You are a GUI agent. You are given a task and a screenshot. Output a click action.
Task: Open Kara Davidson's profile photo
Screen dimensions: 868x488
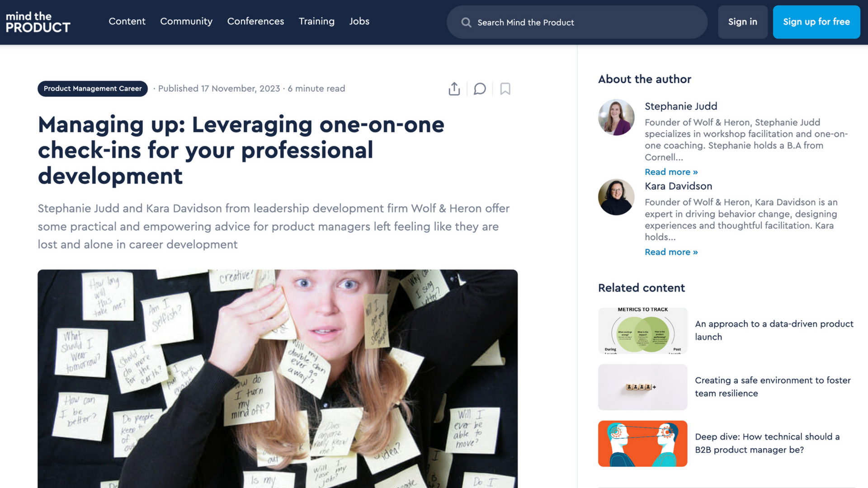(616, 197)
